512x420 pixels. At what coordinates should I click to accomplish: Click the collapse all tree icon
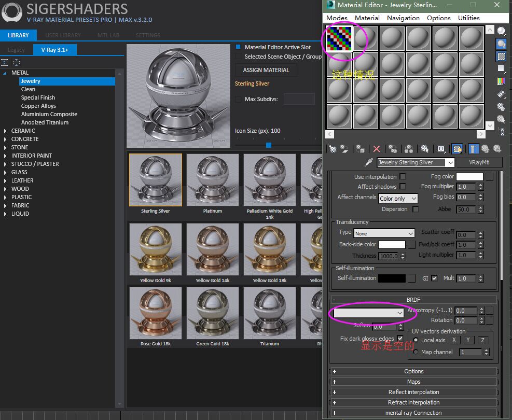16,62
